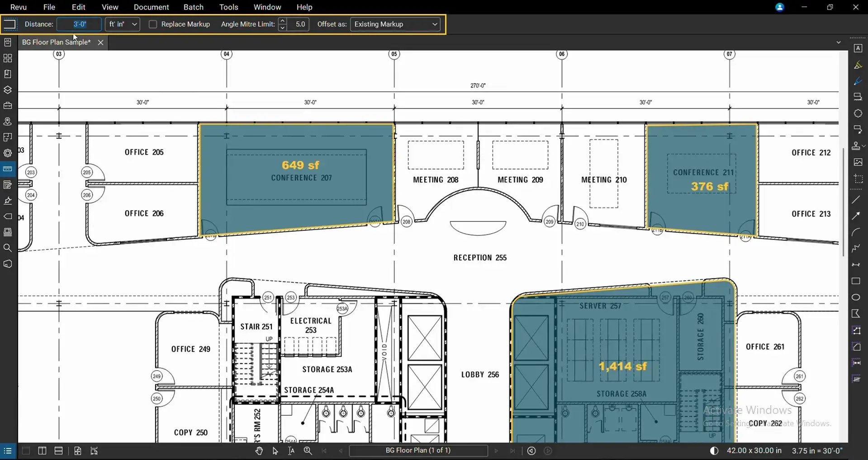
Task: Open the Tool Chest briefcase icon
Action: coord(8,106)
